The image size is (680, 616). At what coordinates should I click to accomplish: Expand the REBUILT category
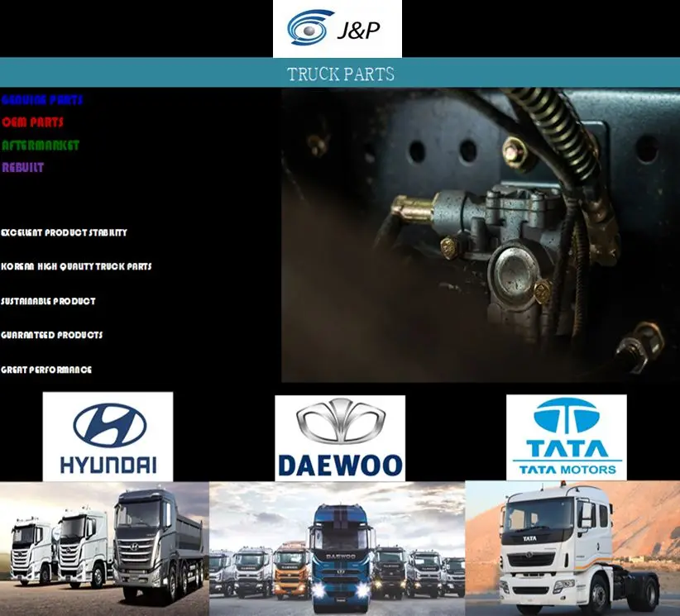tap(25, 165)
